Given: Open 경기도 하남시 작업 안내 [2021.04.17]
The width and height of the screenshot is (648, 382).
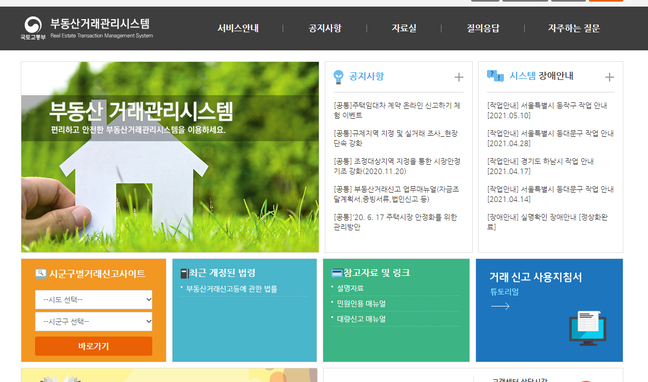Looking at the screenshot, I should (x=540, y=166).
